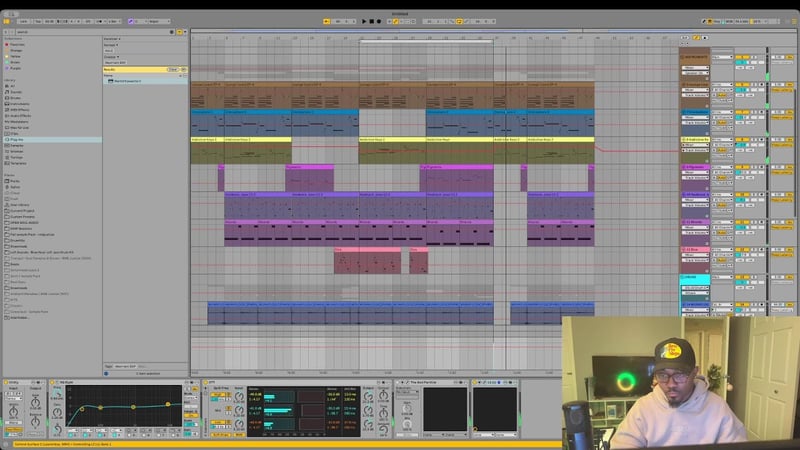Select Max for Live in Library
The image size is (800, 450).
pyautogui.click(x=19, y=128)
